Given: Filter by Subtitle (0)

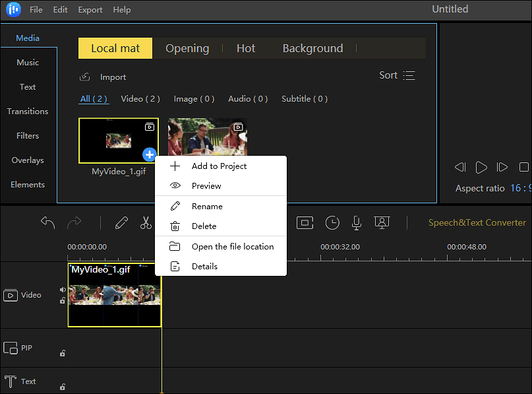Looking at the screenshot, I should [305, 99].
